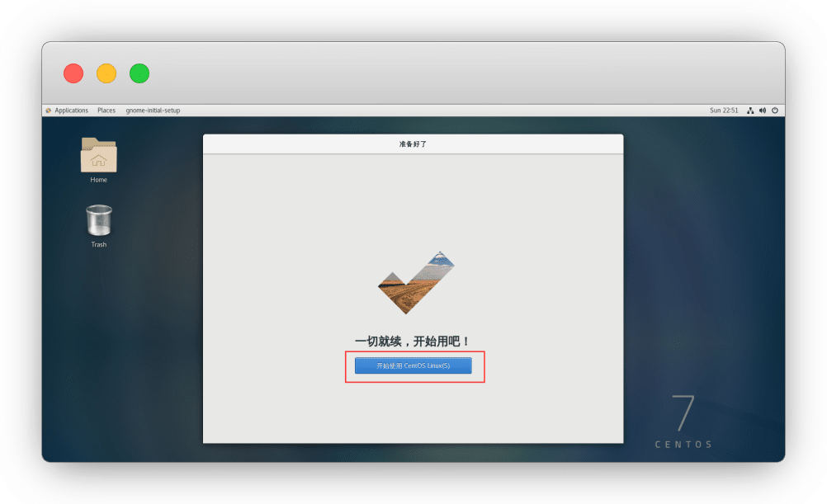
Task: Click the 开始使用 CentOS Linux(S) button
Action: pos(413,365)
